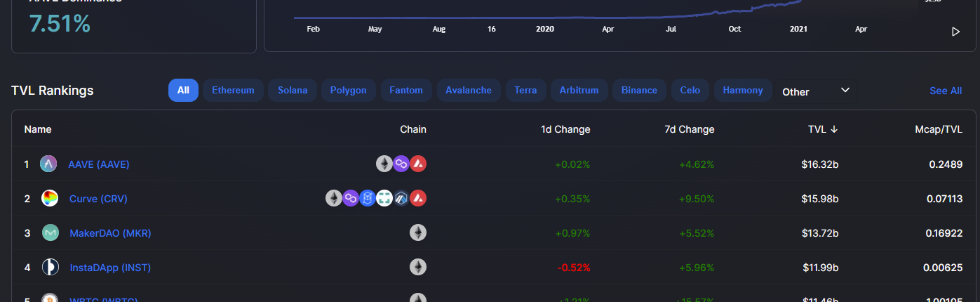Viewport: 980px width, 302px height.
Task: Click the InstaDApp logo icon
Action: point(50,268)
